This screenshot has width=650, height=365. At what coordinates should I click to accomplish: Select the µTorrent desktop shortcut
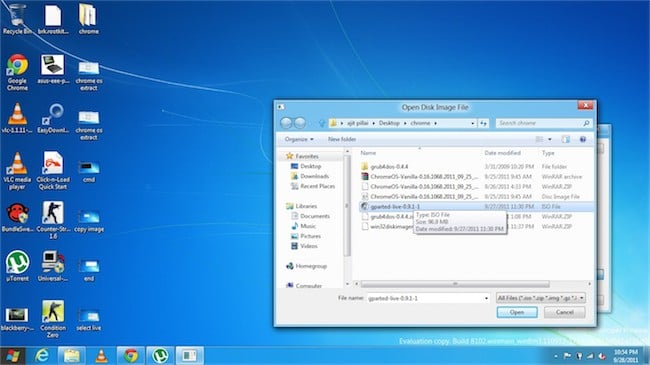17,266
